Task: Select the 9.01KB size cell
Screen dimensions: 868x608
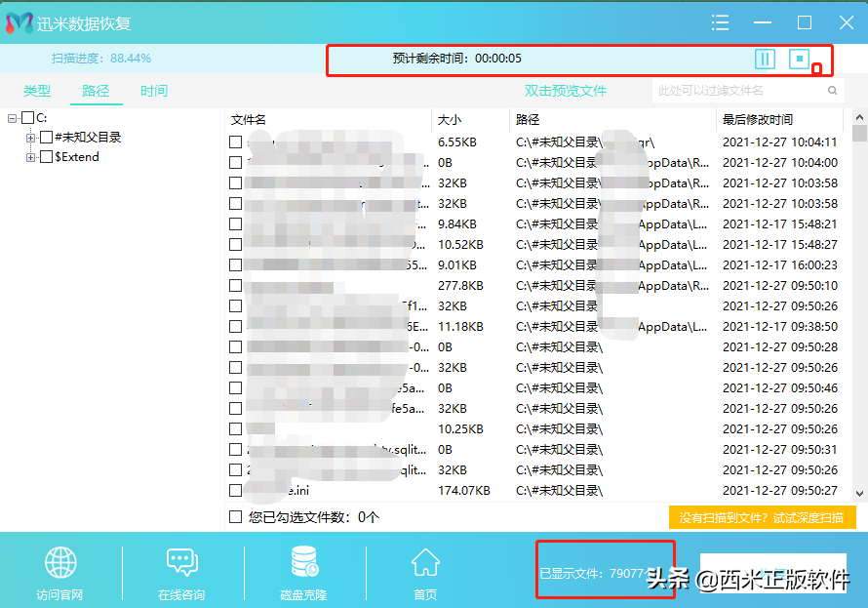Action: [457, 265]
